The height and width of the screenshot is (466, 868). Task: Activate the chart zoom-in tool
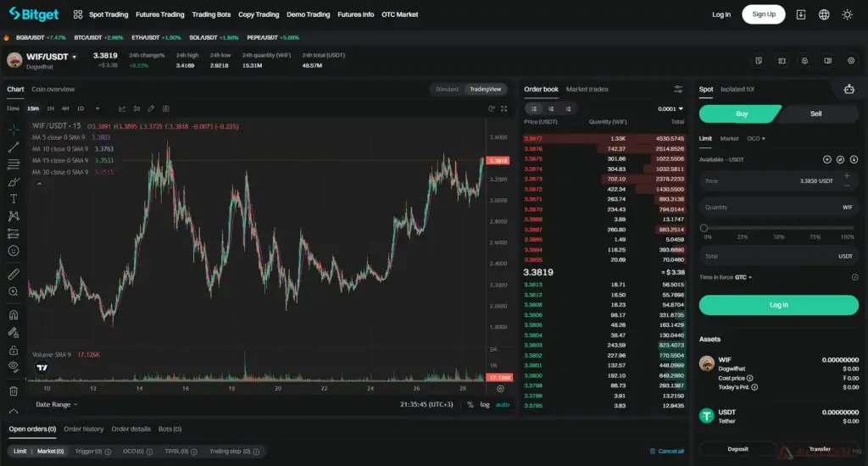pos(14,291)
